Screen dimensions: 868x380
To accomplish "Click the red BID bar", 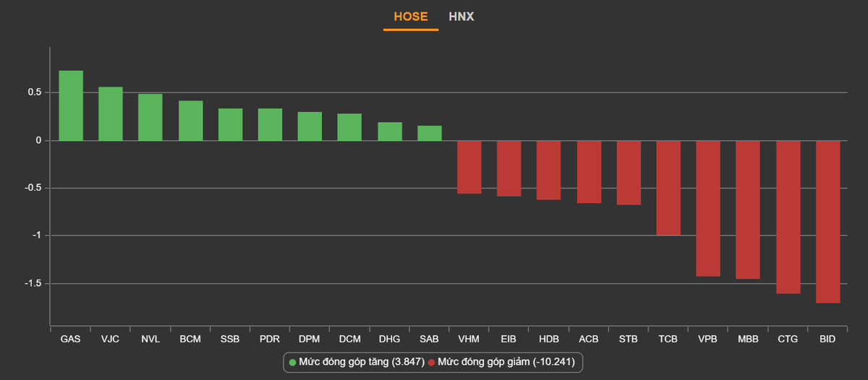I will (x=828, y=222).
